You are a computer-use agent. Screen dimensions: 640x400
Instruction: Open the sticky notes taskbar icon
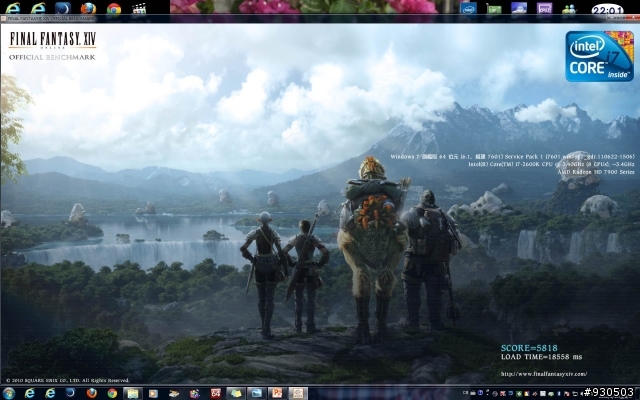pos(236,393)
